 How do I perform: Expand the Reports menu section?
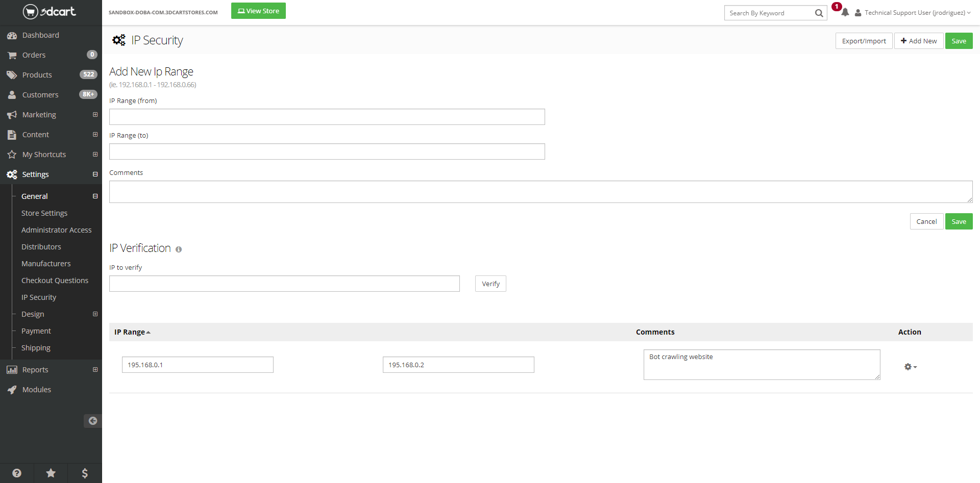pyautogui.click(x=95, y=370)
